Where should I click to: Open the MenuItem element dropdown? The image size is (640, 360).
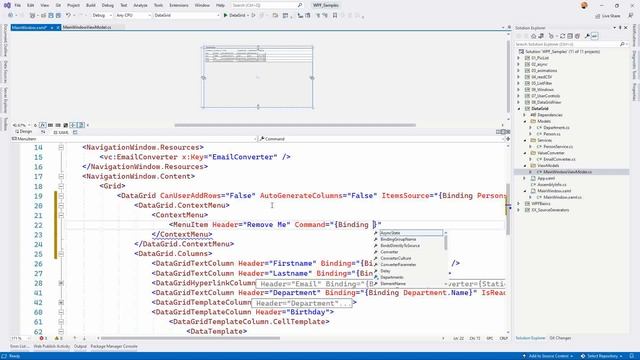click(x=134, y=139)
